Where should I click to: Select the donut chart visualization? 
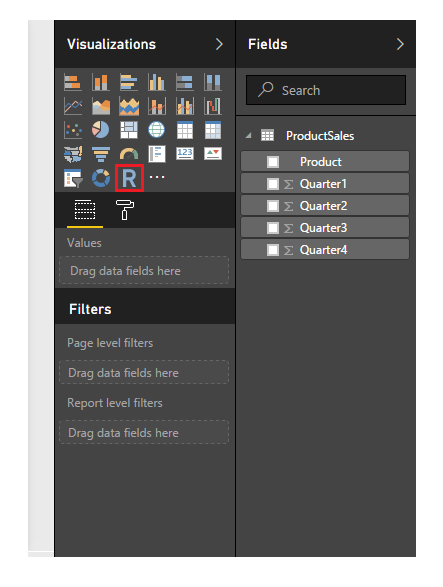click(101, 178)
